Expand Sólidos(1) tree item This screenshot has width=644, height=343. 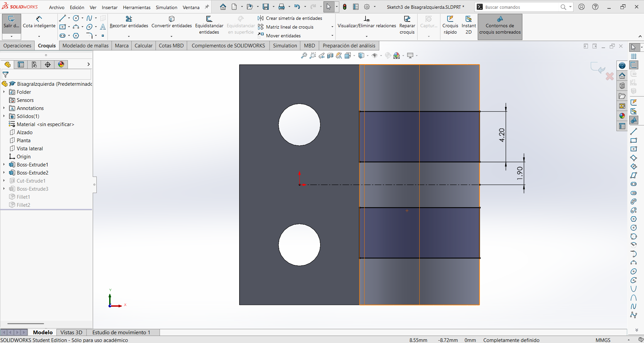coord(4,116)
